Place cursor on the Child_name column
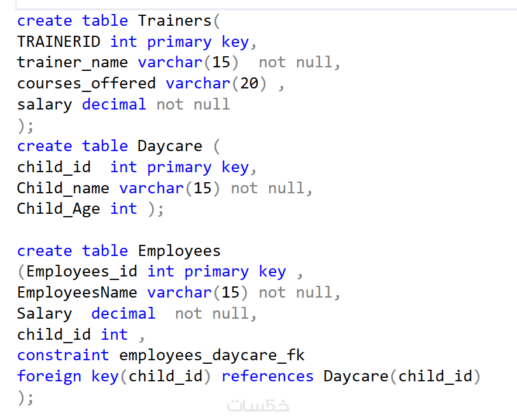This screenshot has height=420, width=517. point(63,188)
